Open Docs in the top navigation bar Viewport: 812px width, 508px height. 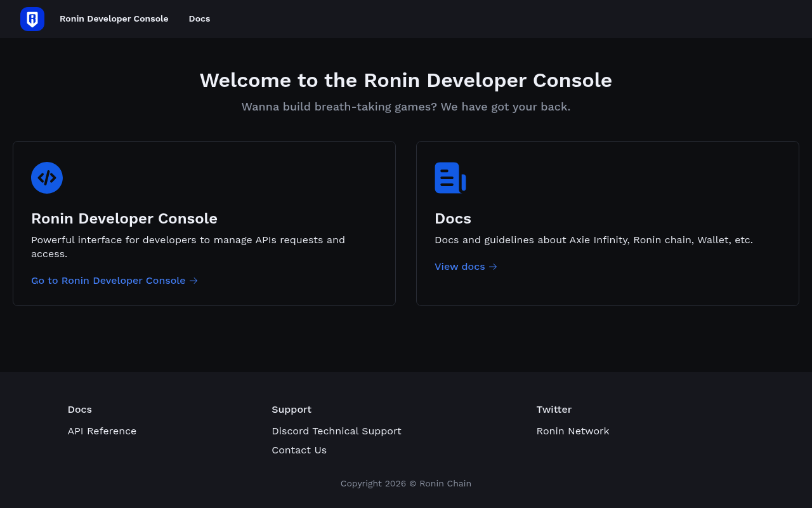pyautogui.click(x=199, y=19)
